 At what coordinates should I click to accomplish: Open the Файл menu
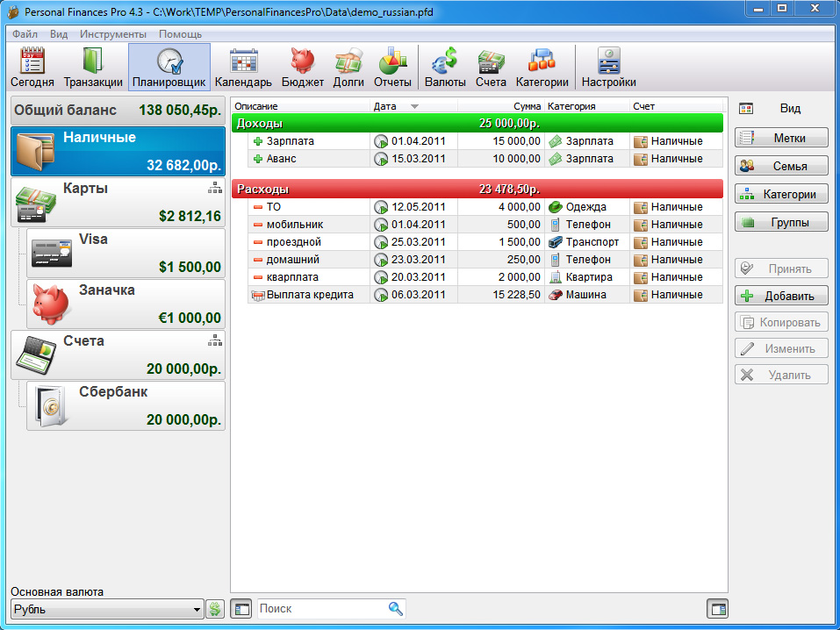(25, 34)
